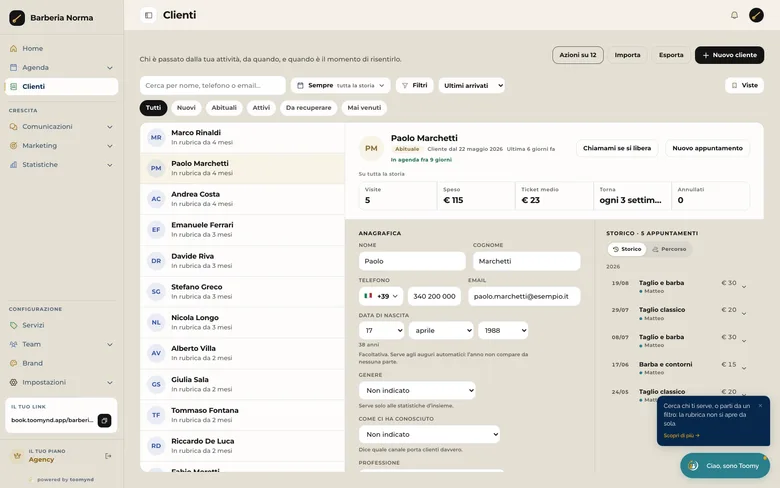Expand the Impostazioni submenu chevron
This screenshot has width=780, height=488.
point(109,383)
